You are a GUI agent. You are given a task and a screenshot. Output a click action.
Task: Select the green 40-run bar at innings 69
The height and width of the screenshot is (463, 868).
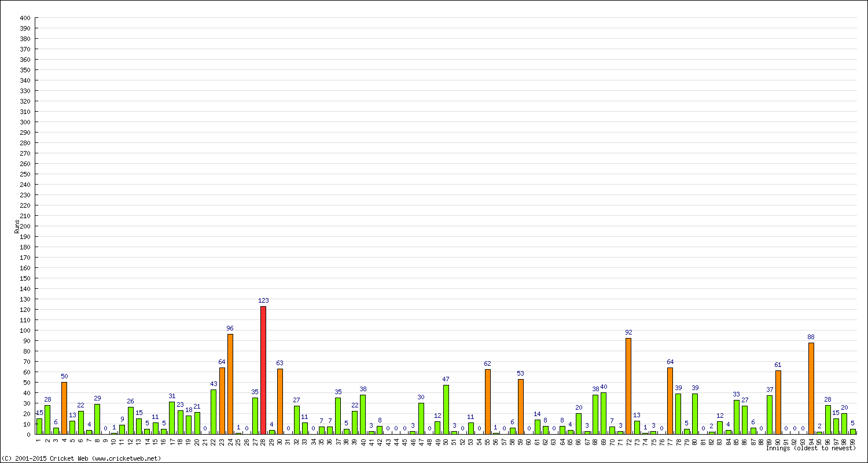(x=604, y=413)
